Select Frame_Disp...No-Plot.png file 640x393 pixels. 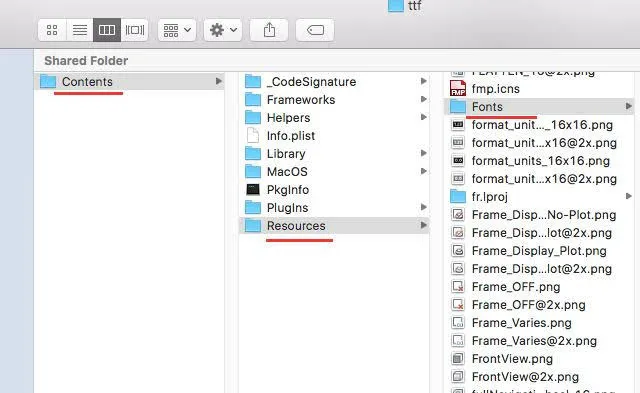pos(539,214)
